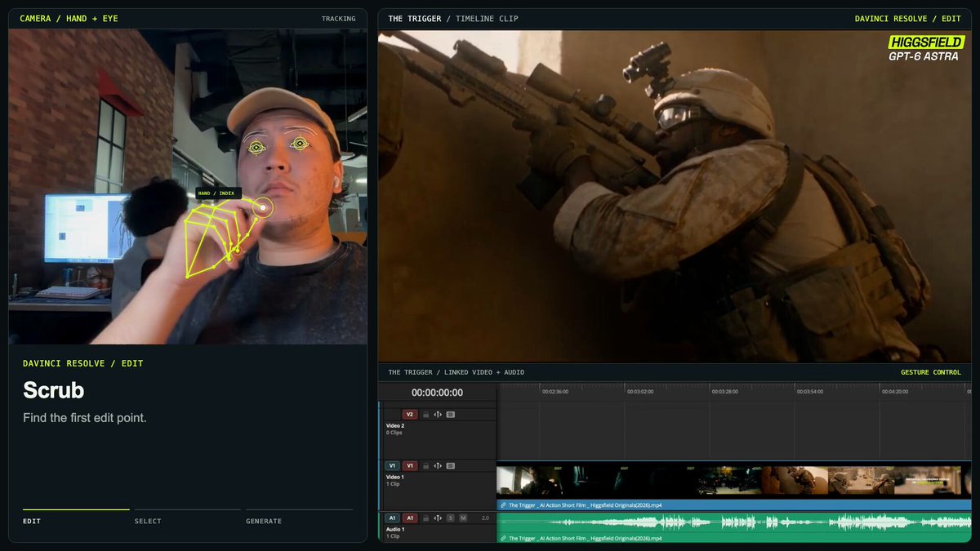Switch to the GENERATE step tab

pos(264,521)
